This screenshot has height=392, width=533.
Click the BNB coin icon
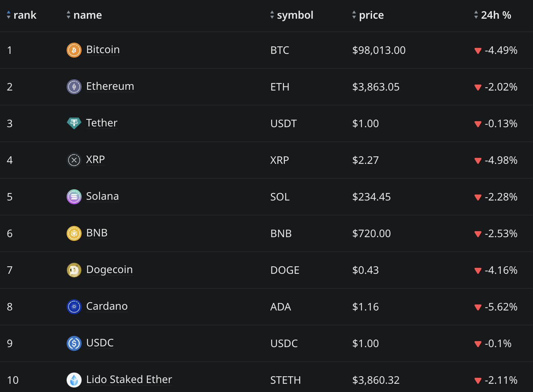coord(74,233)
